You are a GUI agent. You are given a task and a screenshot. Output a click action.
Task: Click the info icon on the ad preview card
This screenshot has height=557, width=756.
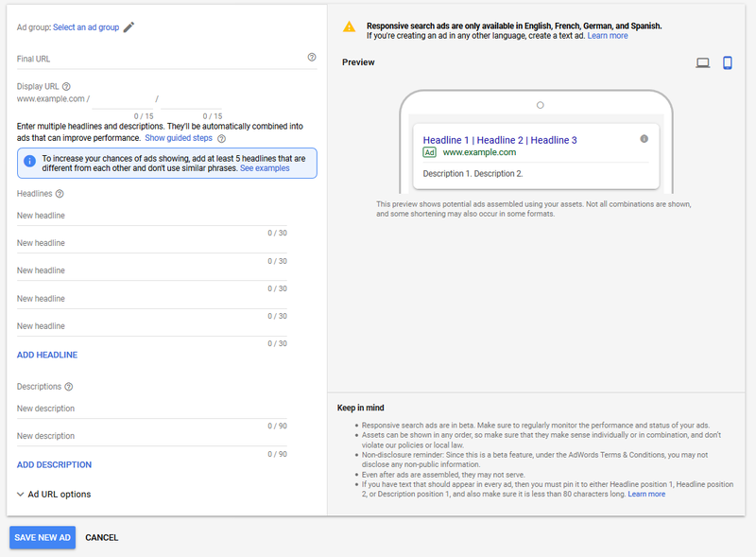click(644, 138)
